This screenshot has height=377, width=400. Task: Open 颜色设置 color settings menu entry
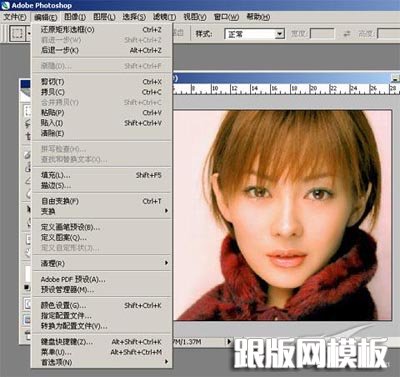(x=102, y=305)
